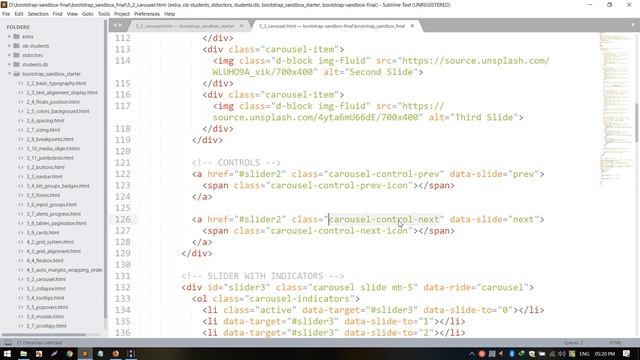This screenshot has height=360, width=640.
Task: Open the Find menu
Action: point(58,14)
